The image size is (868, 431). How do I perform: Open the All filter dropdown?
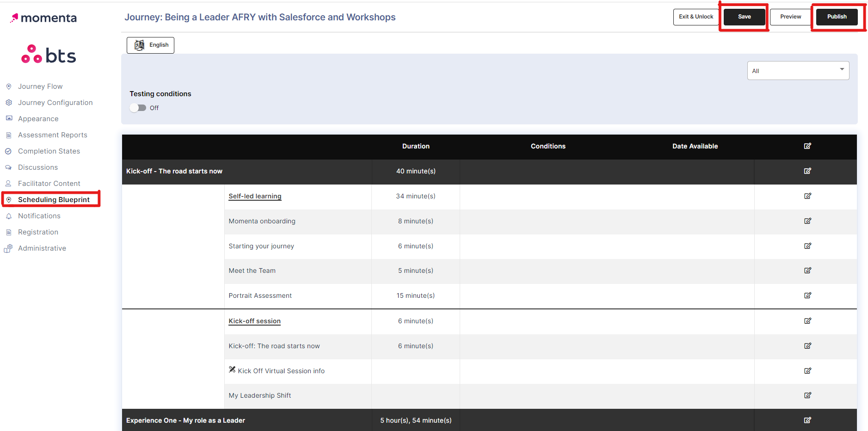coord(798,71)
